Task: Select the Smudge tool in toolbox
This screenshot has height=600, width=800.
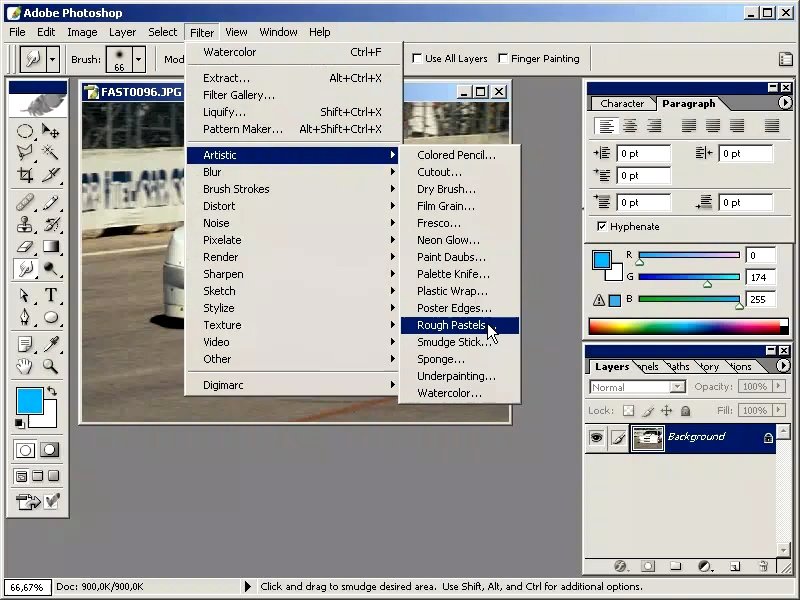Action: (x=24, y=268)
